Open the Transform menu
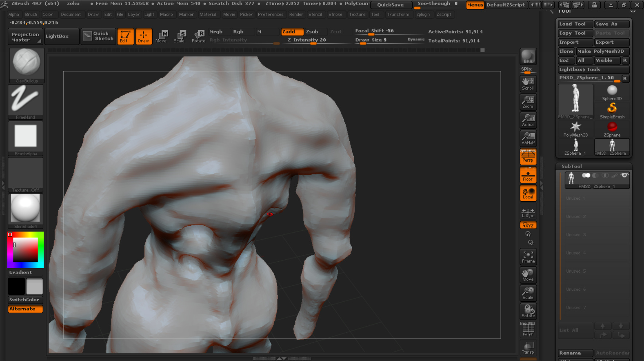The height and width of the screenshot is (361, 644). tap(398, 15)
